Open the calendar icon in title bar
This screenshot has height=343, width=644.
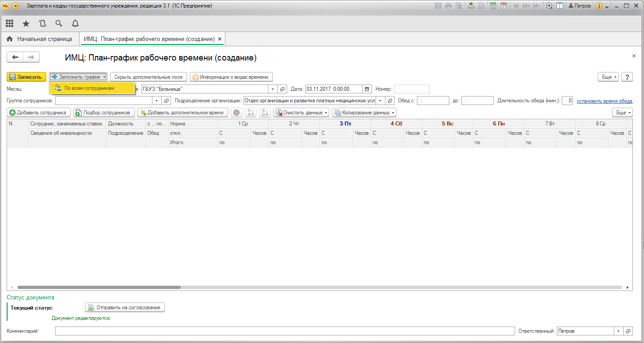(504, 6)
